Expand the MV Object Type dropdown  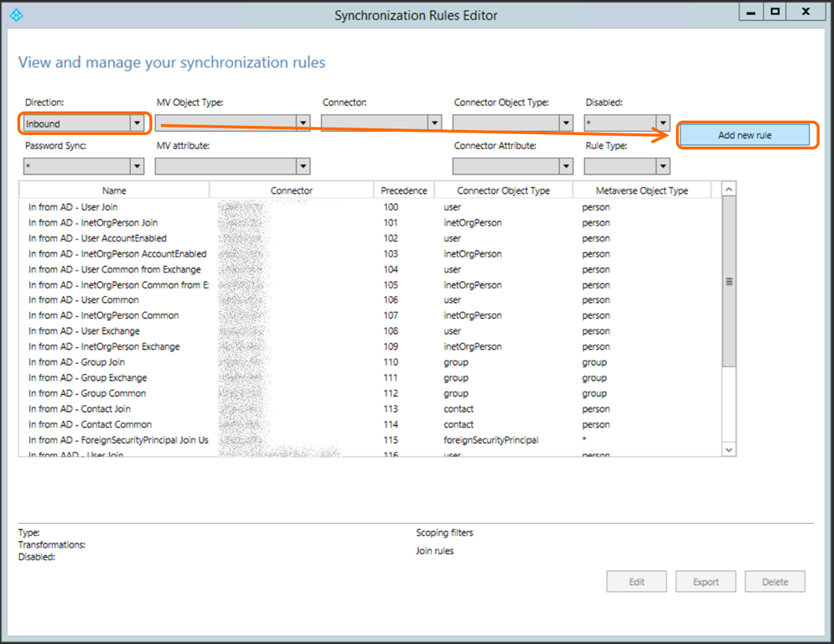coord(233,123)
